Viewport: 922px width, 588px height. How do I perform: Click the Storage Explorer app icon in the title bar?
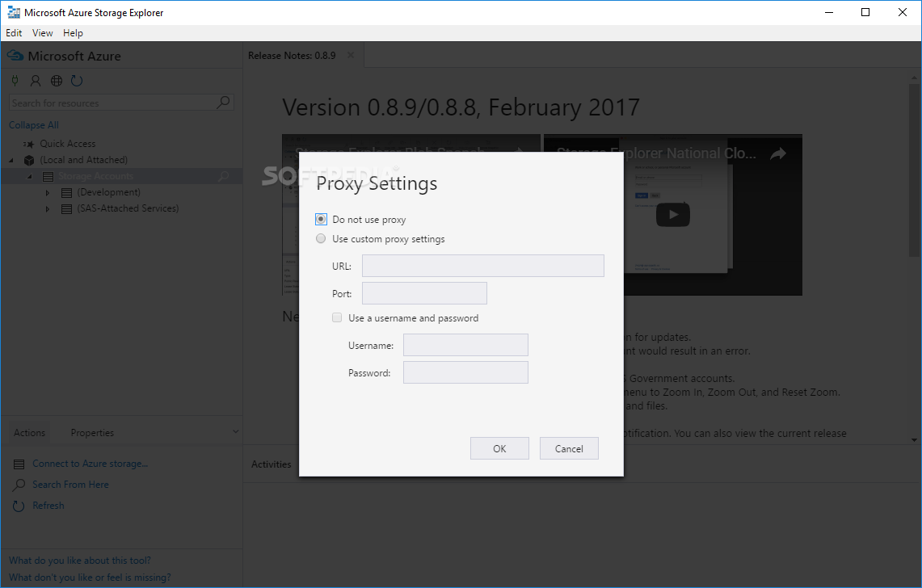tap(14, 12)
